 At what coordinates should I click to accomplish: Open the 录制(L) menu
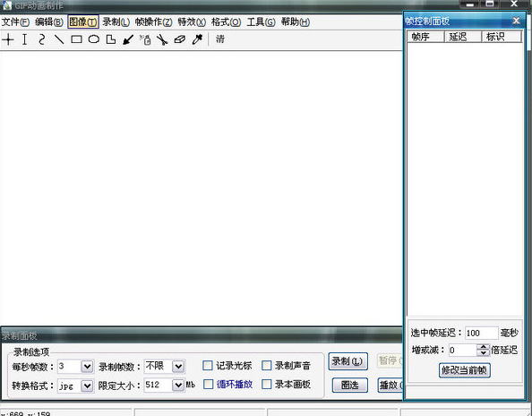[116, 22]
